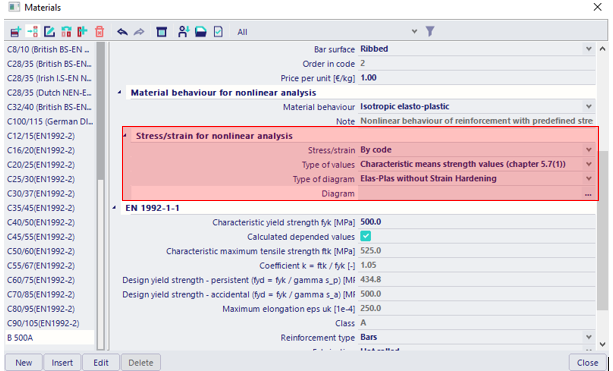The height and width of the screenshot is (371, 613).
Task: Click the Edit button
Action: [x=101, y=362]
